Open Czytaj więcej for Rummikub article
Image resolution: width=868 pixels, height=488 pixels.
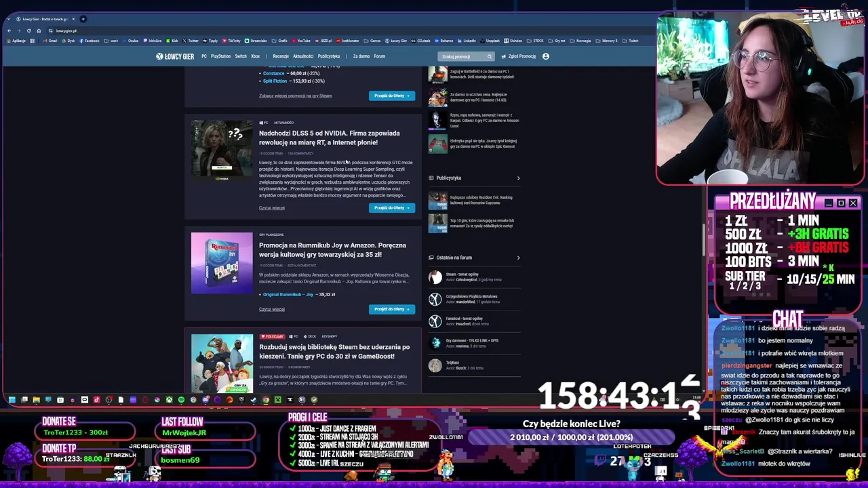pyautogui.click(x=272, y=309)
